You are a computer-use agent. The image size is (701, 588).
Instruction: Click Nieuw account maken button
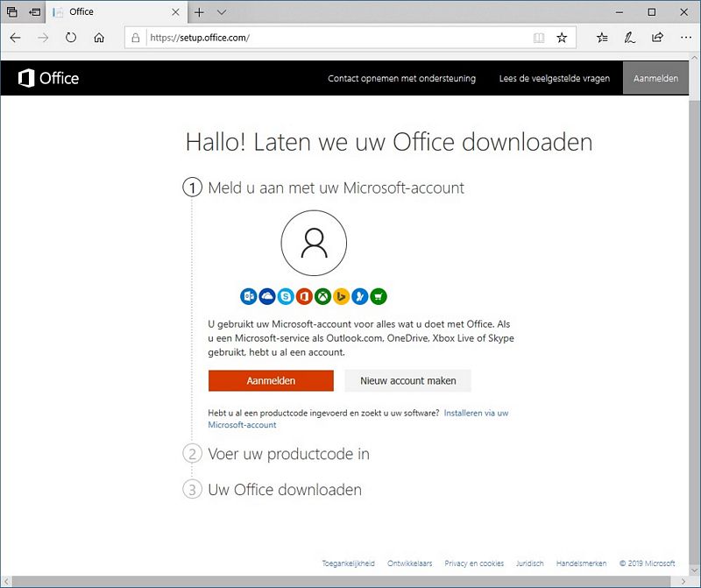point(407,380)
